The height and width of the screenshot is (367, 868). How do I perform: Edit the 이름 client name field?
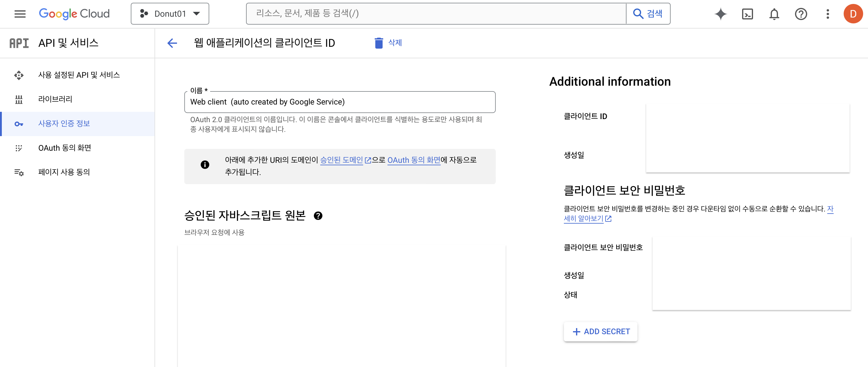[x=340, y=102]
